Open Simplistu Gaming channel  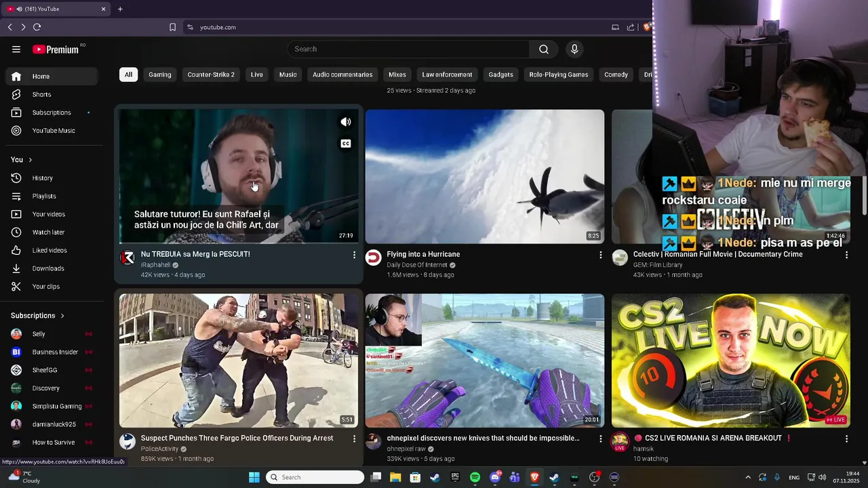(52, 407)
